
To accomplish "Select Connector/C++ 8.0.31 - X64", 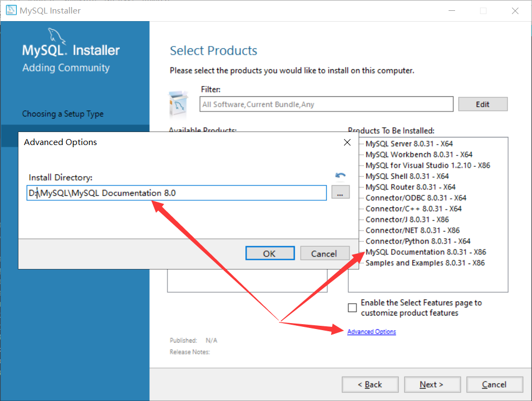I will coord(413,209).
